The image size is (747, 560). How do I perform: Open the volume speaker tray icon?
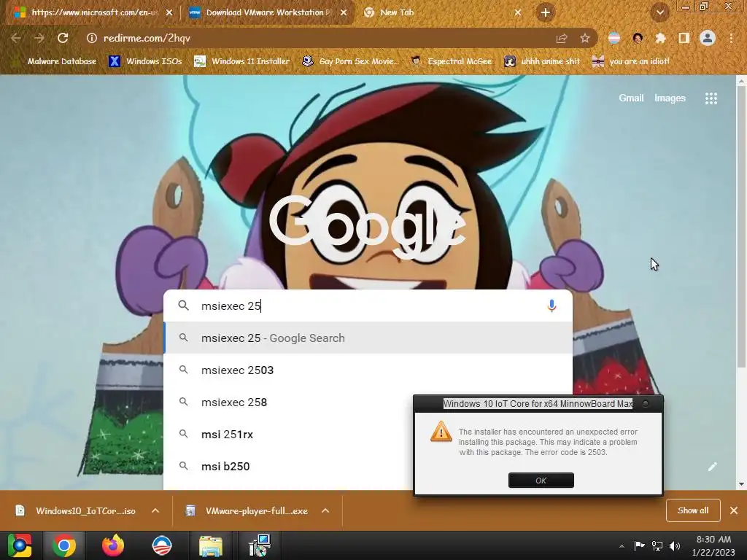click(675, 545)
